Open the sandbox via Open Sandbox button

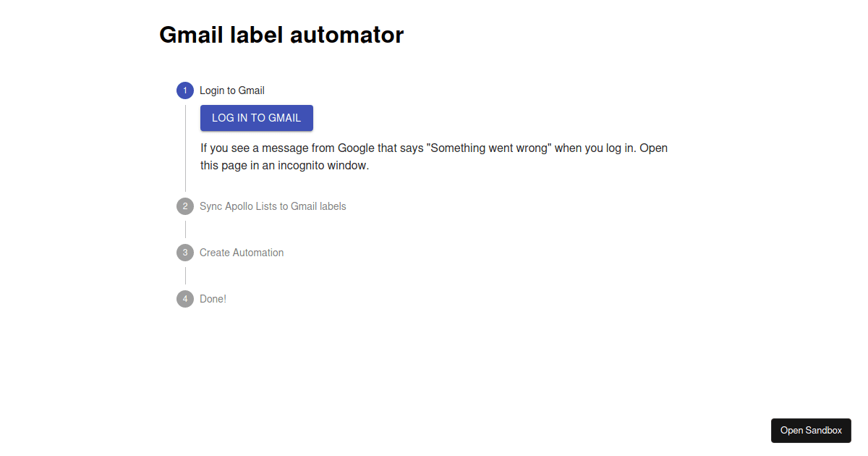[811, 430]
